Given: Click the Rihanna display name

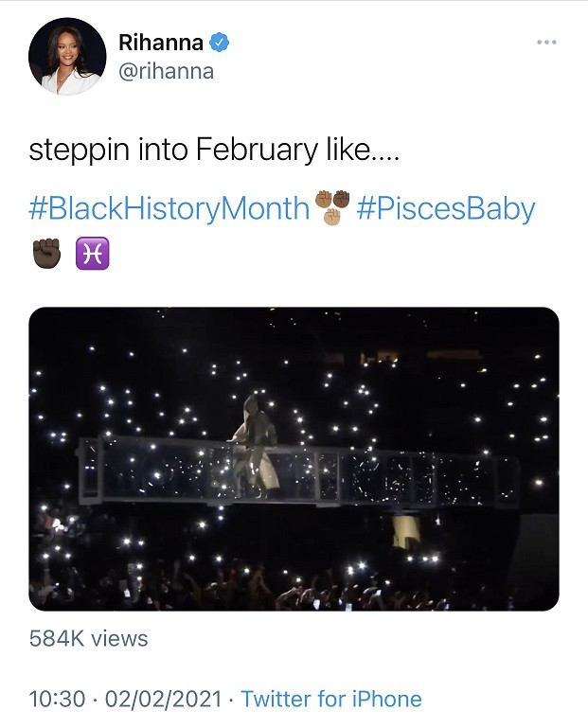Looking at the screenshot, I should pos(161,43).
